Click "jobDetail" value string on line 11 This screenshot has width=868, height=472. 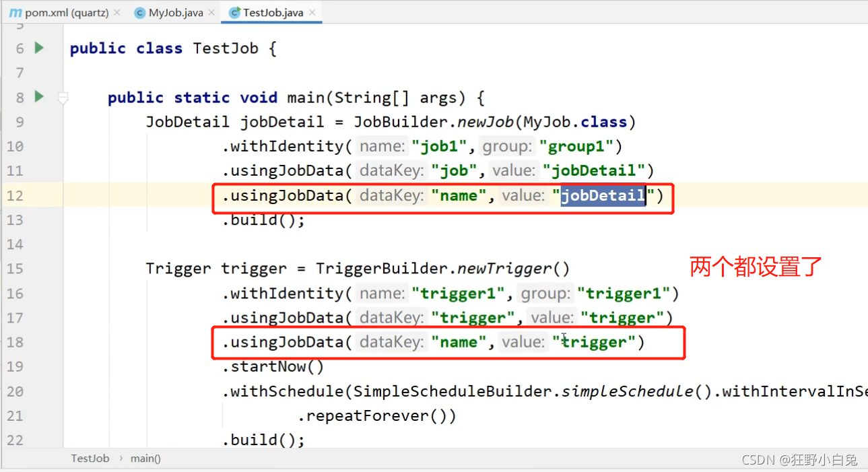(594, 171)
